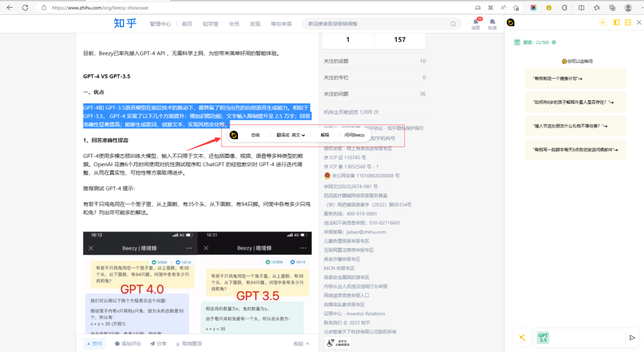Select 首页 in the Zhihu navigation bar
644x352 pixels.
coord(188,24)
